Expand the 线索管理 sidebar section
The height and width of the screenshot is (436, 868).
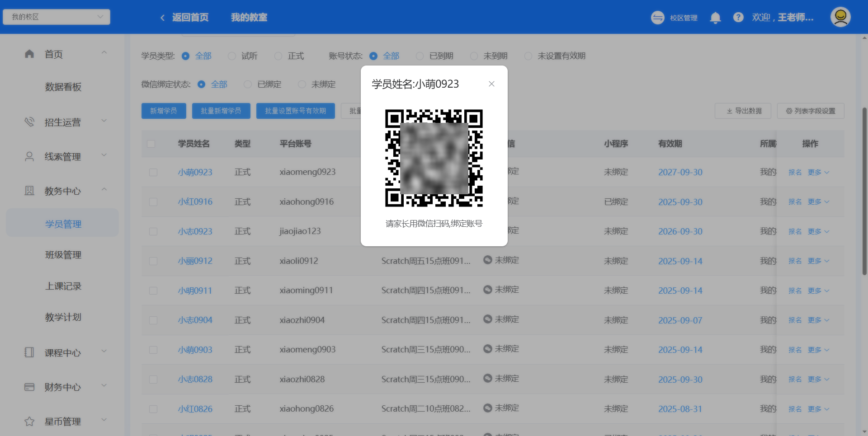104,155
